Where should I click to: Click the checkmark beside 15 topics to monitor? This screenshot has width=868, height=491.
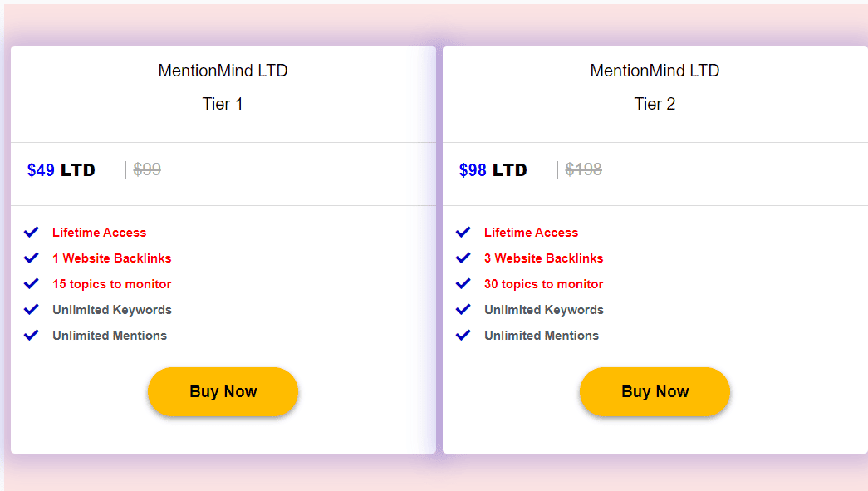32,283
